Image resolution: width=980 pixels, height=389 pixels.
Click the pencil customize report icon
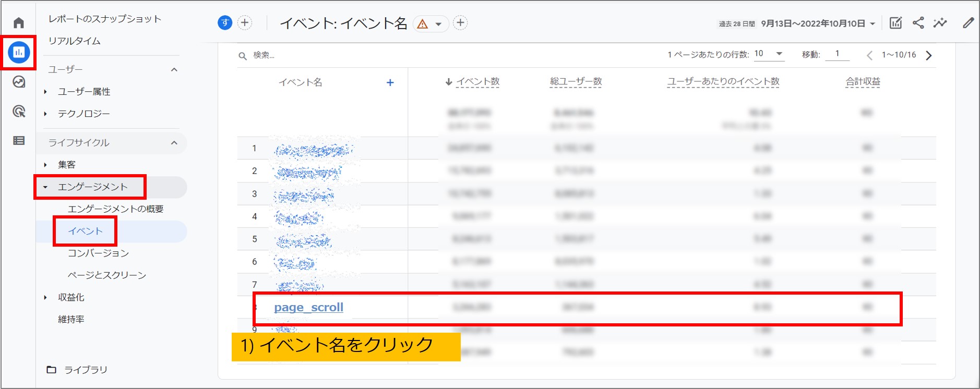click(969, 23)
